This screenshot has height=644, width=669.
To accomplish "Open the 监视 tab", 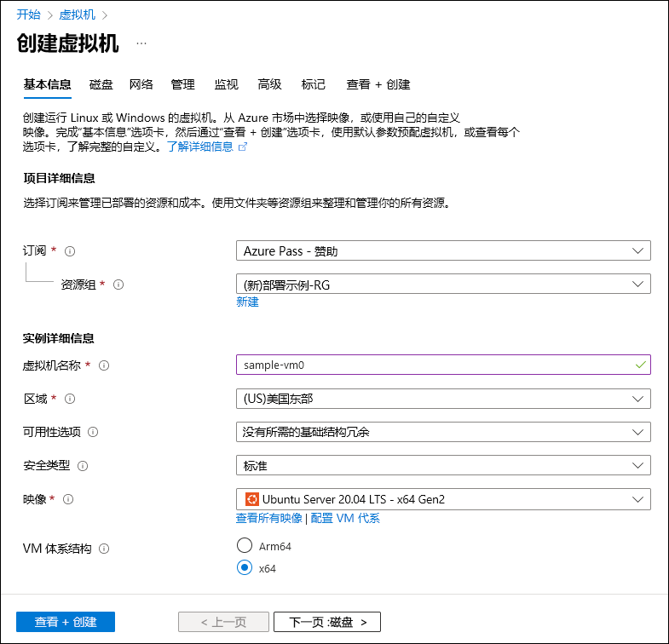I will [x=226, y=84].
